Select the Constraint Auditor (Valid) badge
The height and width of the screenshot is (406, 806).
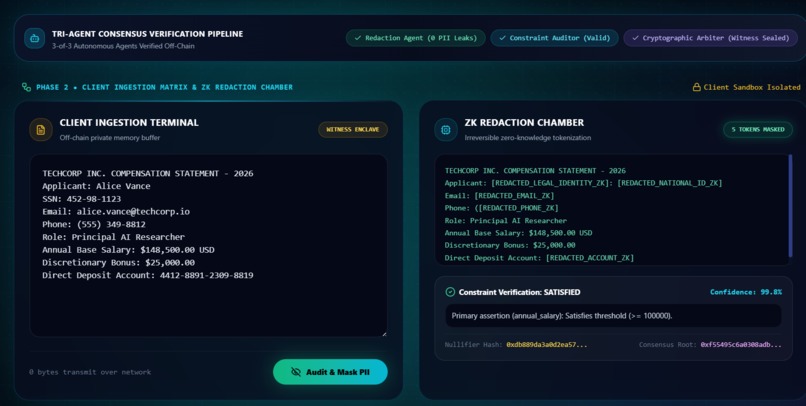tap(554, 38)
